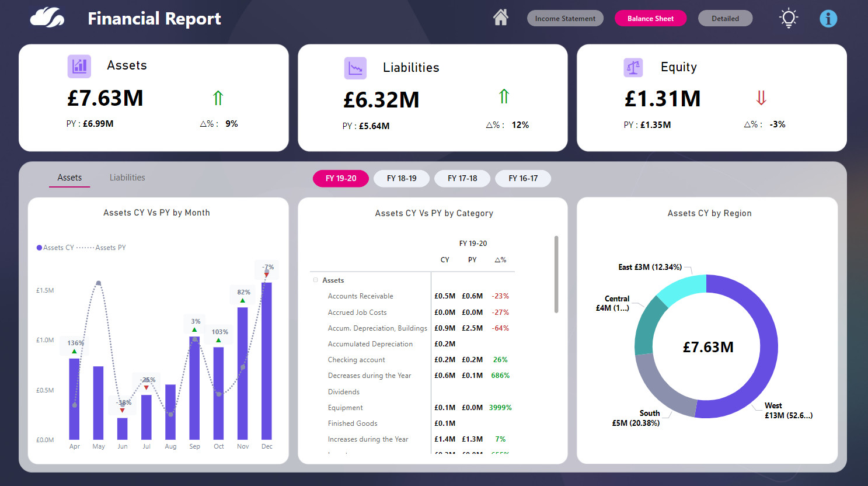Viewport: 868px width, 486px height.
Task: Click the 686% value in the table
Action: pos(500,376)
